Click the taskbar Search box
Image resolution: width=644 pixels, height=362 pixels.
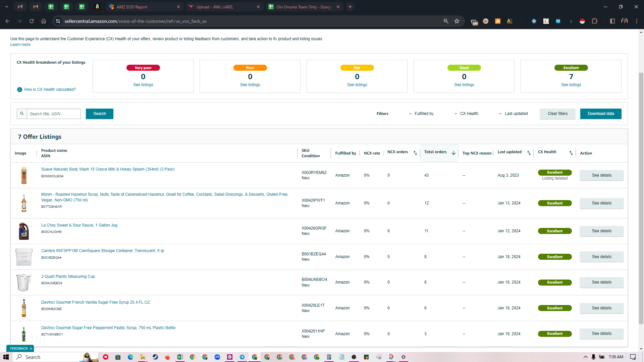(x=56, y=357)
